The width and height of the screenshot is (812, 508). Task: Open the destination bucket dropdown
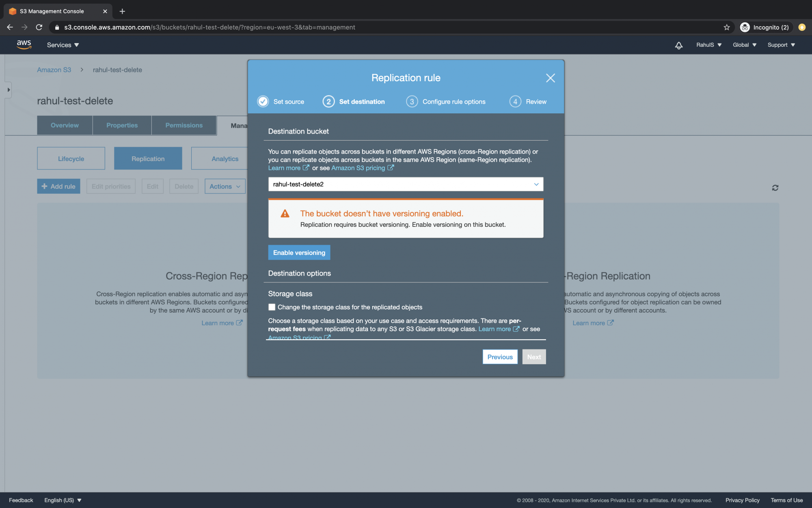point(406,184)
